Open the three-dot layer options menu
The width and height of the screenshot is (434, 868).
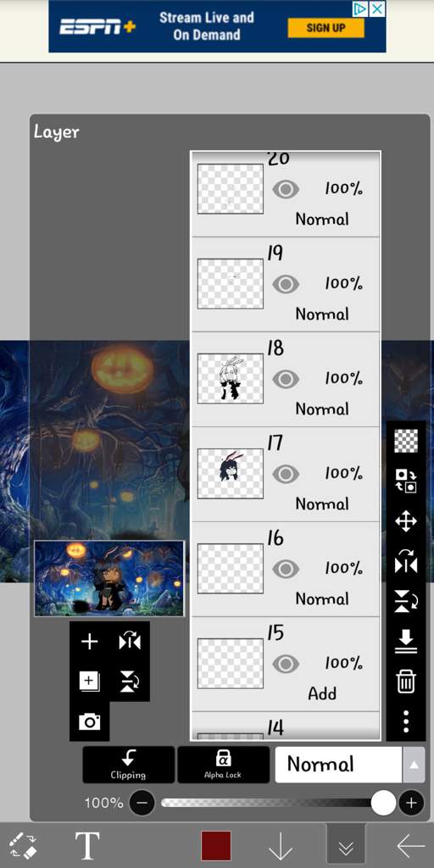[406, 722]
